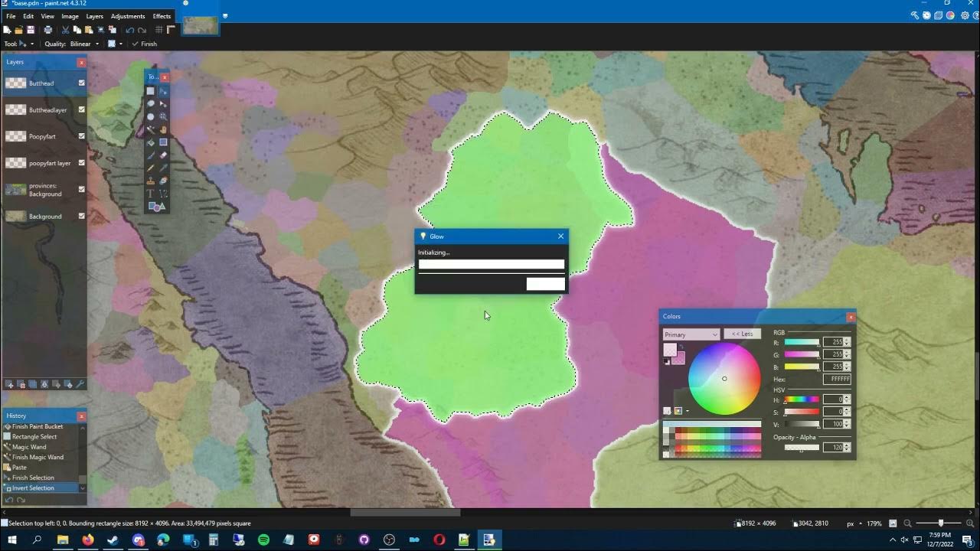This screenshot has height=551, width=980.
Task: Select the Move Selected Pixels tool
Action: pos(163,91)
